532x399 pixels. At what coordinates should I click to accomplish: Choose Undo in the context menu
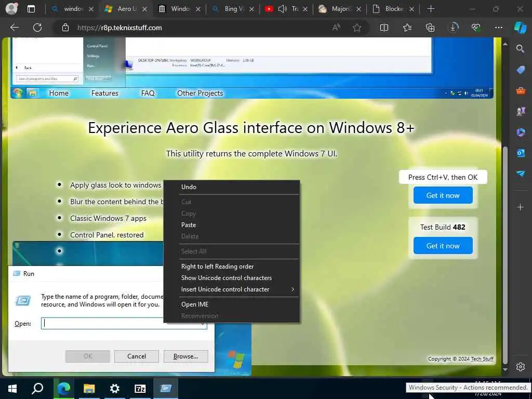pos(189,187)
